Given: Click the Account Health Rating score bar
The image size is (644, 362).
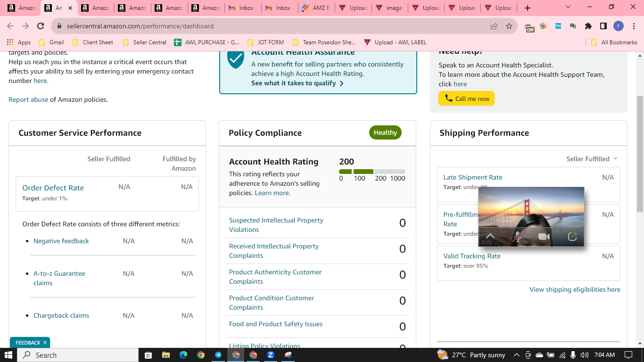Looking at the screenshot, I should (x=372, y=172).
